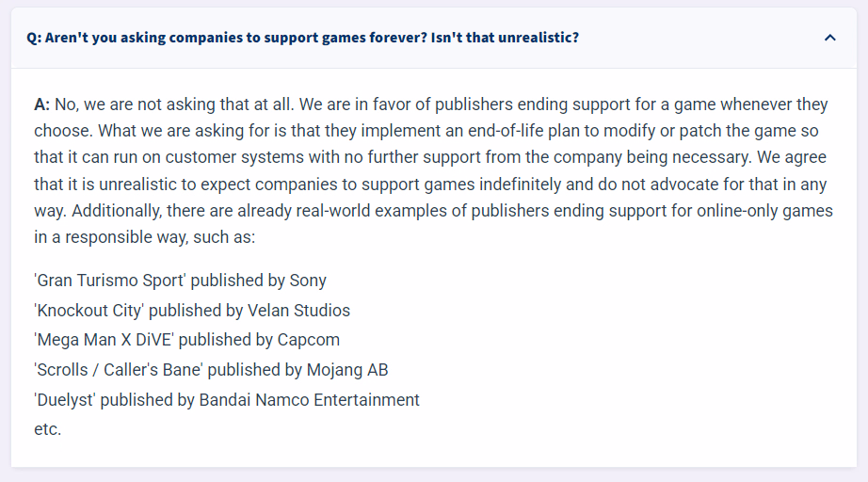Image resolution: width=868 pixels, height=482 pixels.
Task: Click the words 'in a responsible way, such as:'
Action: pyautogui.click(x=144, y=237)
